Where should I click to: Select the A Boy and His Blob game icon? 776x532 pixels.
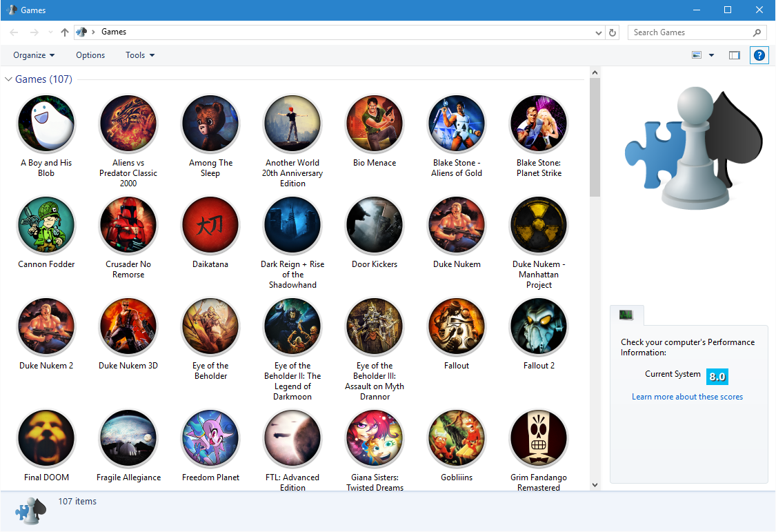[x=46, y=124]
